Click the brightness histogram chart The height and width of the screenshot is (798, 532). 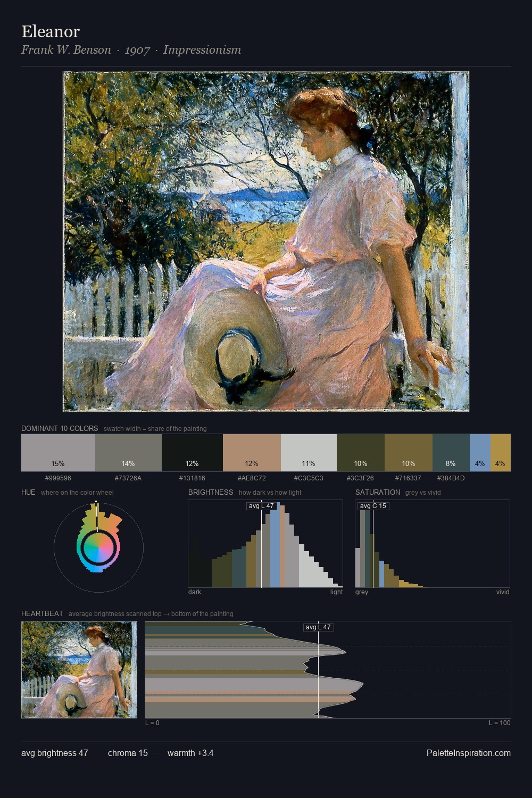[265, 544]
